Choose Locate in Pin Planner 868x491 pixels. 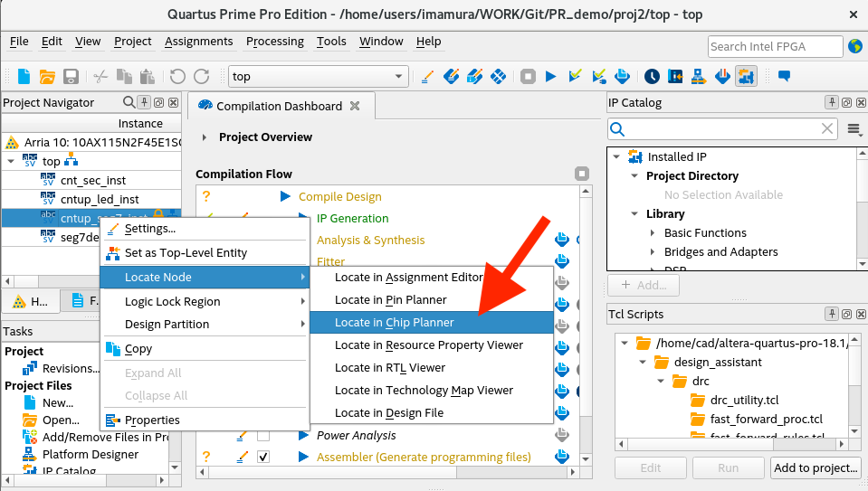432,299
